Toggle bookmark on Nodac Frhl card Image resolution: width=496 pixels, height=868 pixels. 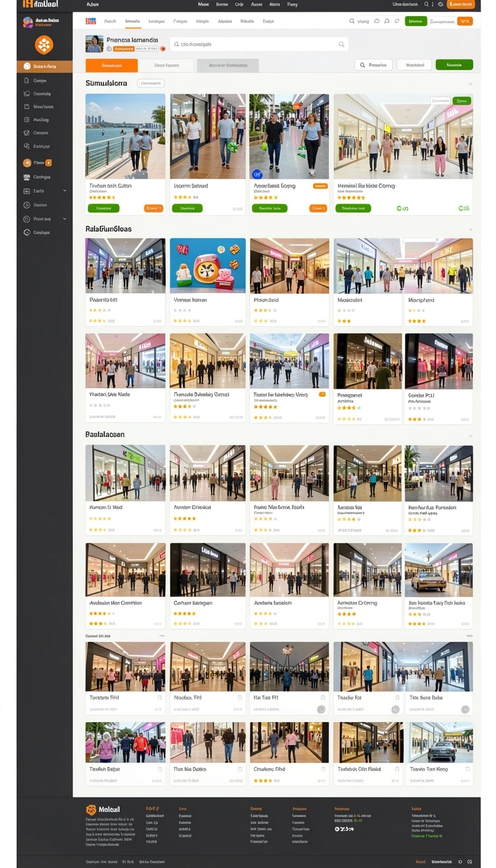coord(240,697)
